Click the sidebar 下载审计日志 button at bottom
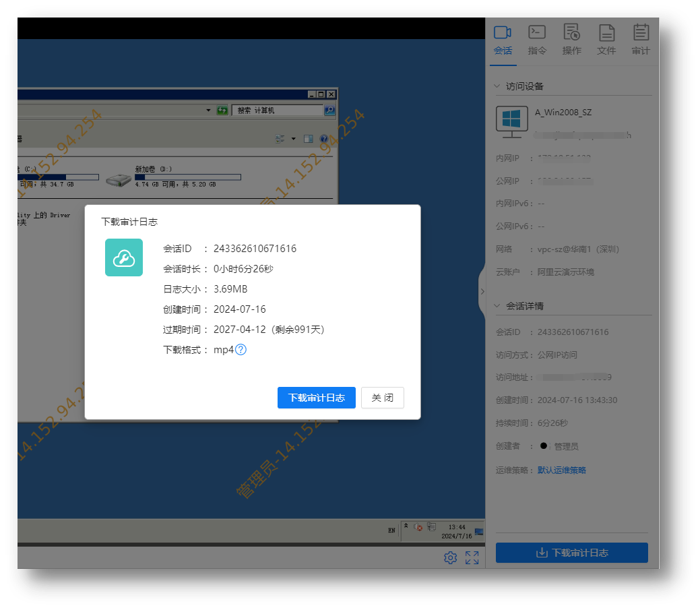The width and height of the screenshot is (700, 610). click(x=571, y=553)
